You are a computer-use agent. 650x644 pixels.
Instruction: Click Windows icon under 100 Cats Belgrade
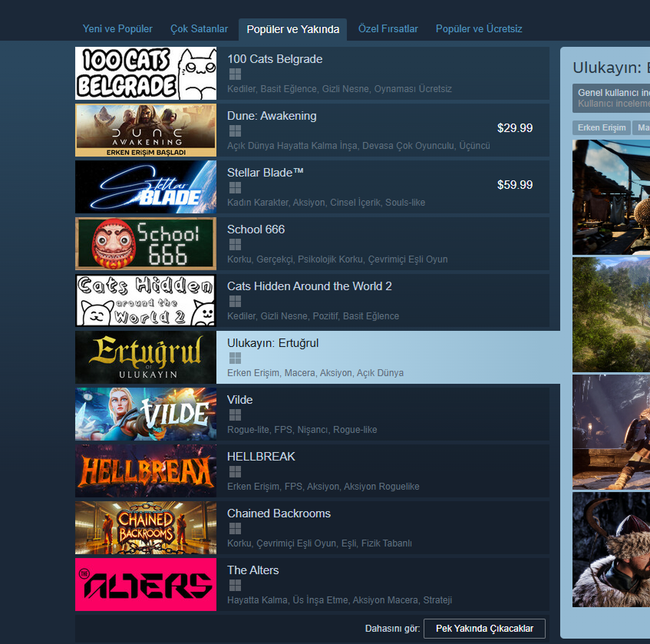(235, 74)
